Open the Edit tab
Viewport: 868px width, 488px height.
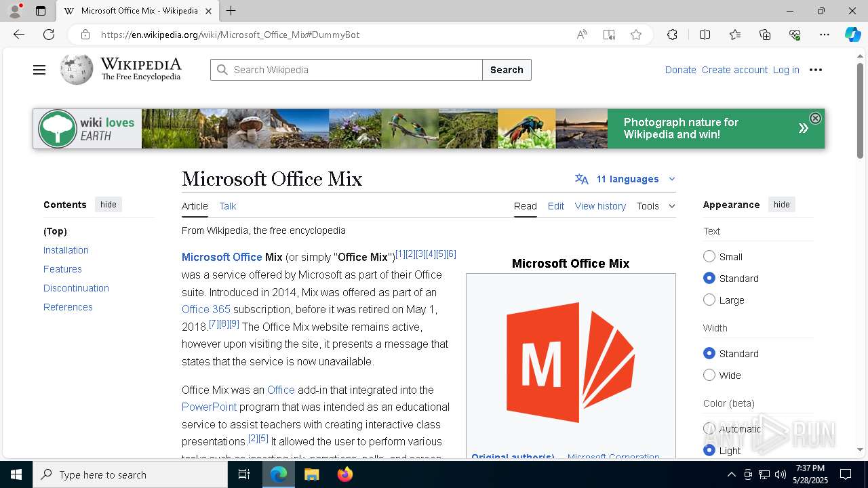point(556,206)
